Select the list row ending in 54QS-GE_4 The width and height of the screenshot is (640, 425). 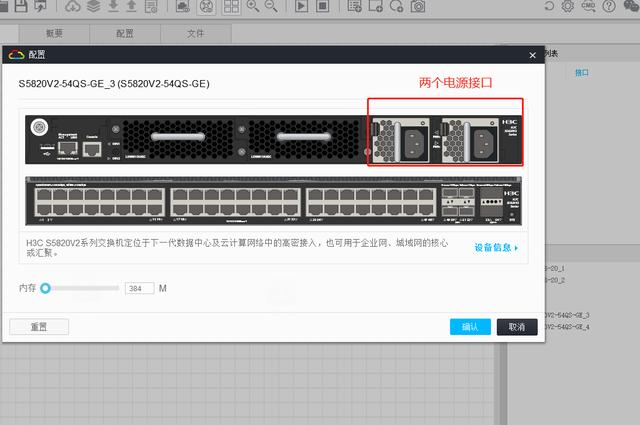tap(567, 327)
